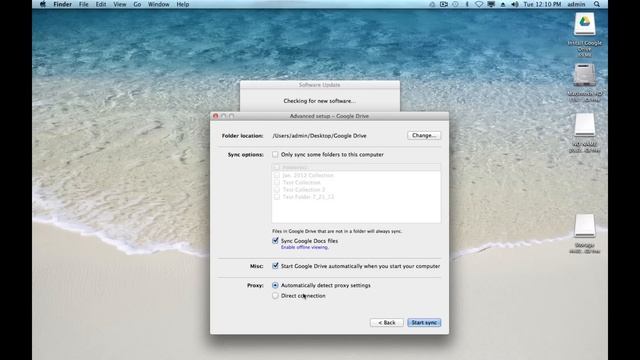Open the Help menu
This screenshot has width=640, height=360.
pyautogui.click(x=182, y=4)
